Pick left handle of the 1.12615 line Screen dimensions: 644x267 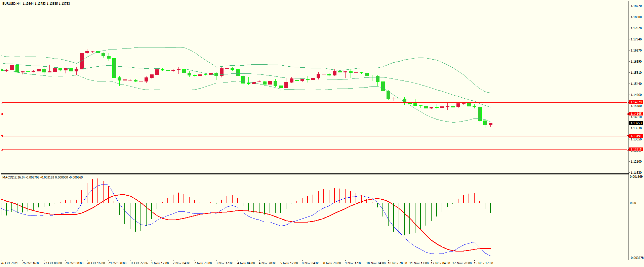point(2,149)
